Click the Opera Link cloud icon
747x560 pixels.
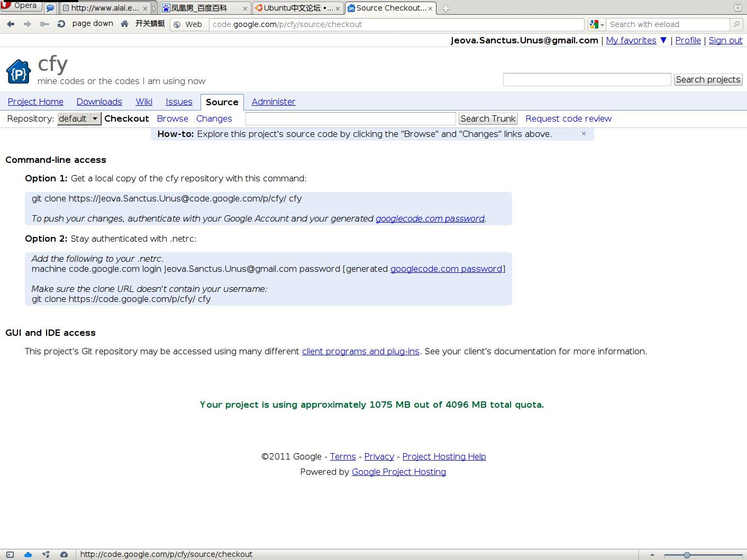coord(28,555)
